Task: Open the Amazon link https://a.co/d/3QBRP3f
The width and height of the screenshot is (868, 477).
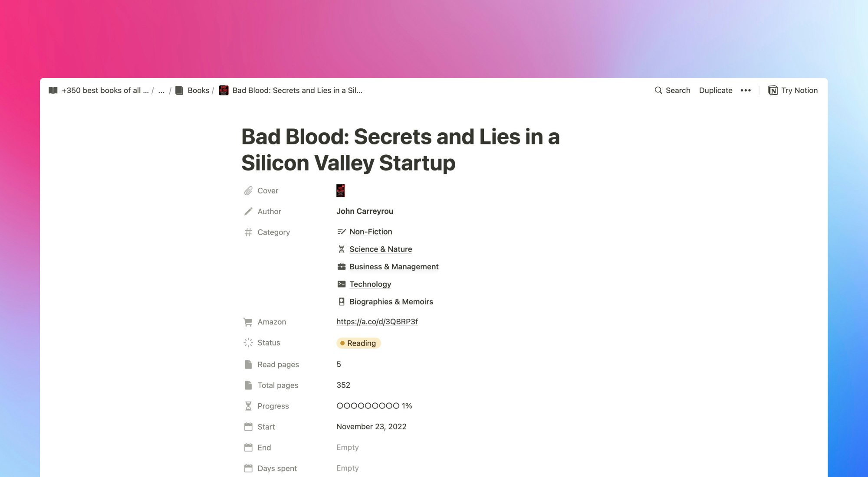Action: (377, 321)
